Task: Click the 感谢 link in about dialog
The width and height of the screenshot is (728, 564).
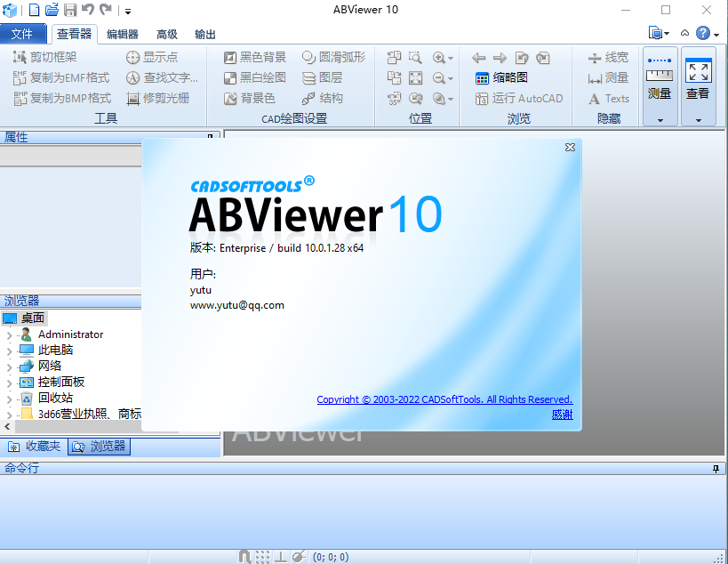Action: click(561, 414)
